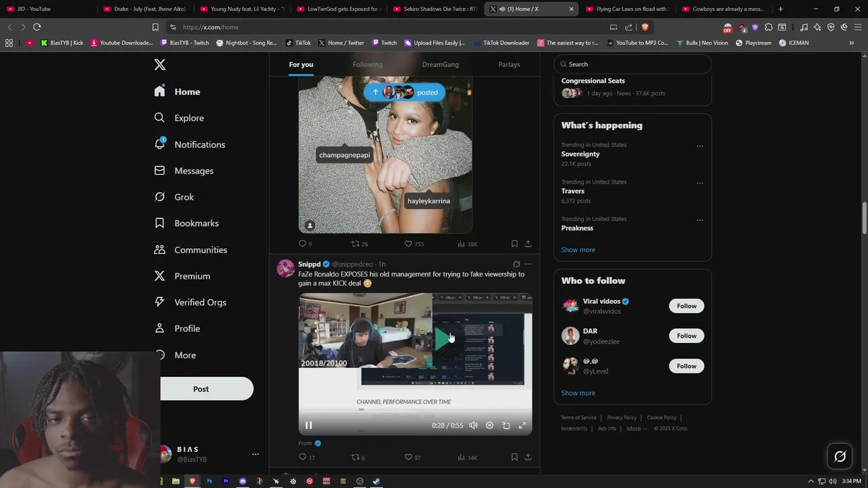
Task: Open Snippd profile name link
Action: click(309, 264)
